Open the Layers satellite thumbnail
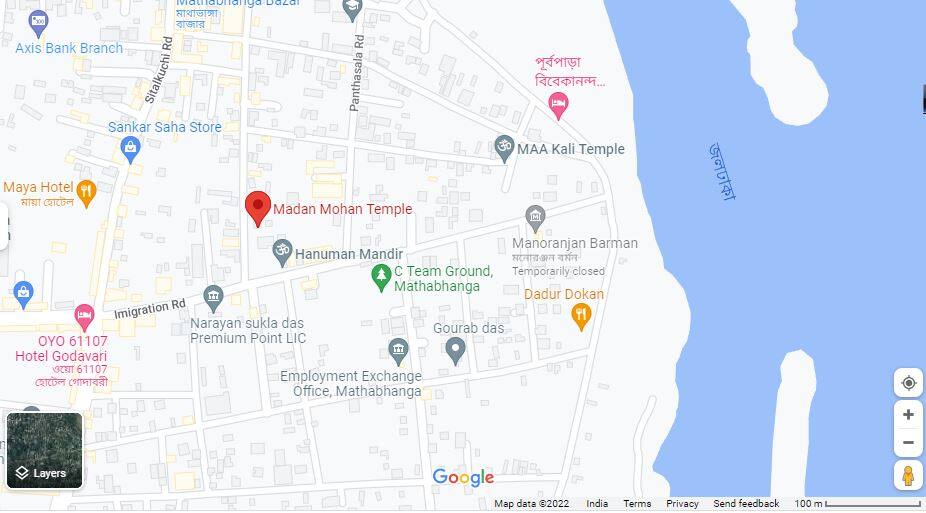The image size is (926, 513). (x=45, y=450)
